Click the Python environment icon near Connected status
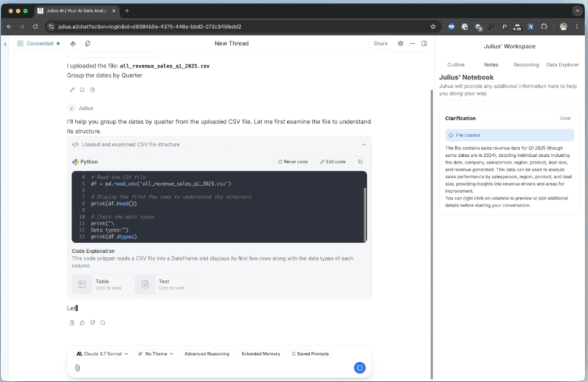588x382 pixels. click(73, 43)
